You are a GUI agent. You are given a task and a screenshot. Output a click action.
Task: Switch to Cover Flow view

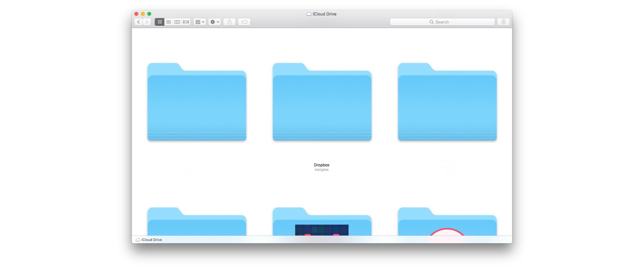(186, 22)
